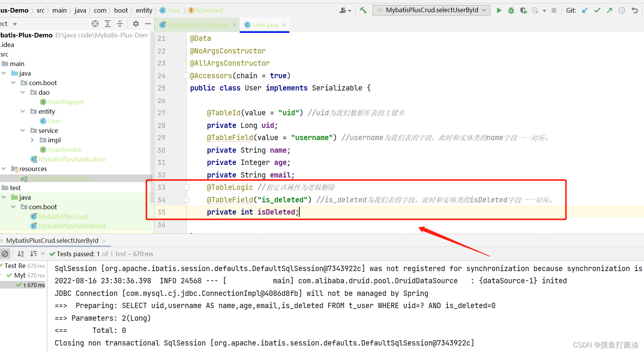Click line number 35 in the gutter
This screenshot has height=352, width=644.
[161, 212]
